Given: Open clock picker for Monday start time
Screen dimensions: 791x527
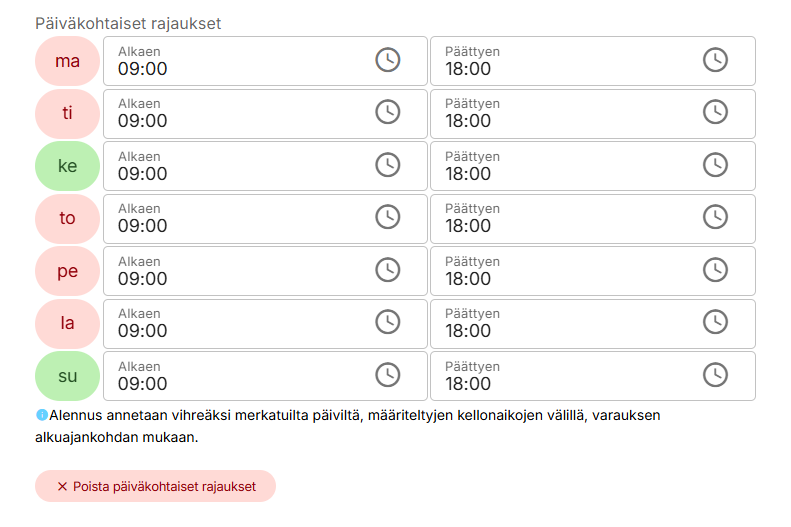Looking at the screenshot, I should (387, 60).
